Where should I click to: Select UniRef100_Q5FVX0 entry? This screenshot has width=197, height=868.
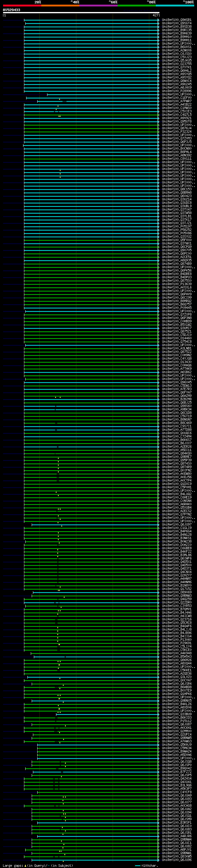click(176, 240)
